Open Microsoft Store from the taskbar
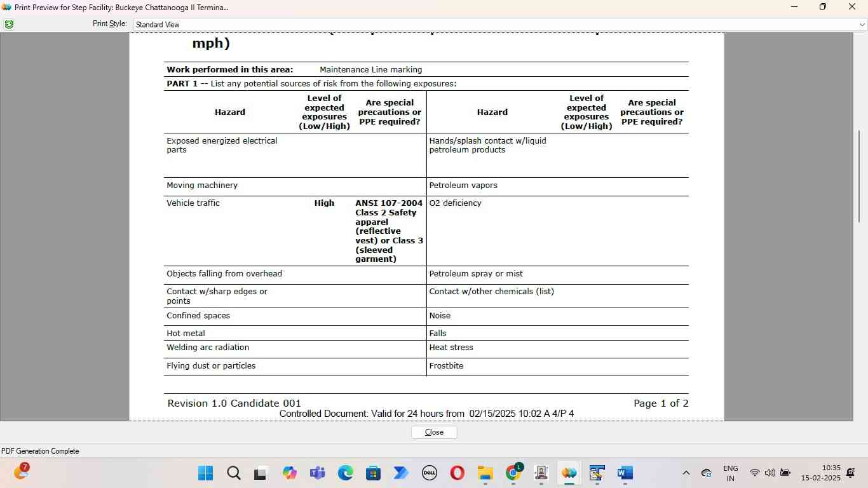This screenshot has width=868, height=488. point(373,473)
